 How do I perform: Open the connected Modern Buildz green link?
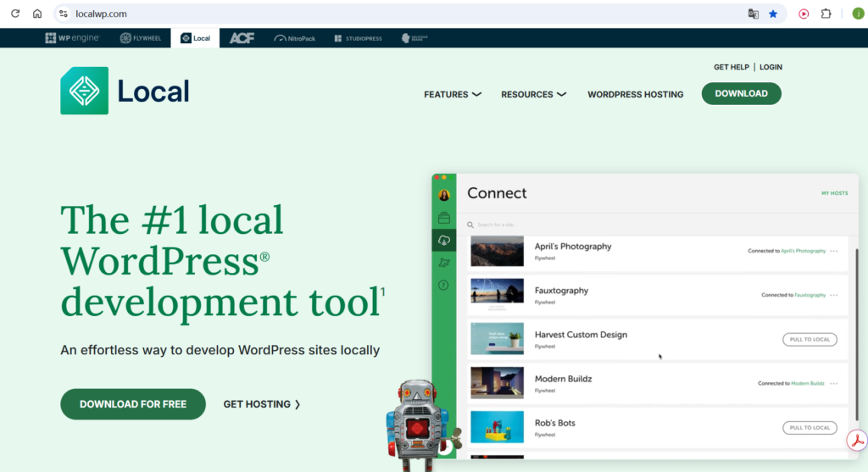pos(807,384)
